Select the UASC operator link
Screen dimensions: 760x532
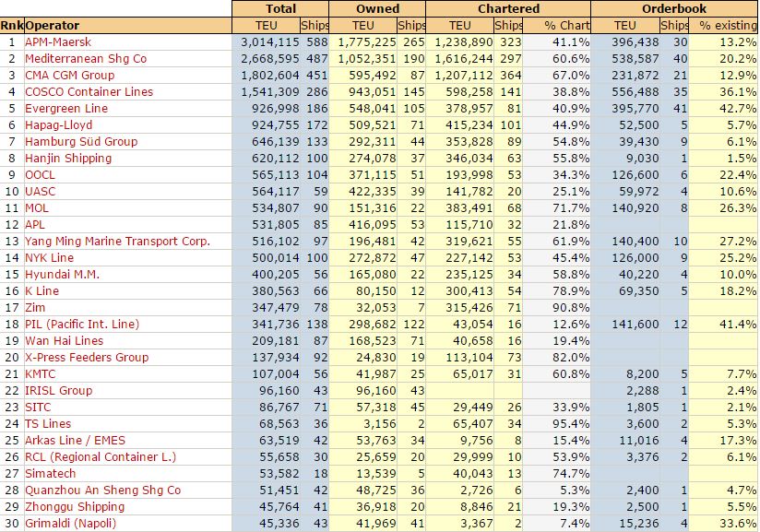(41, 192)
